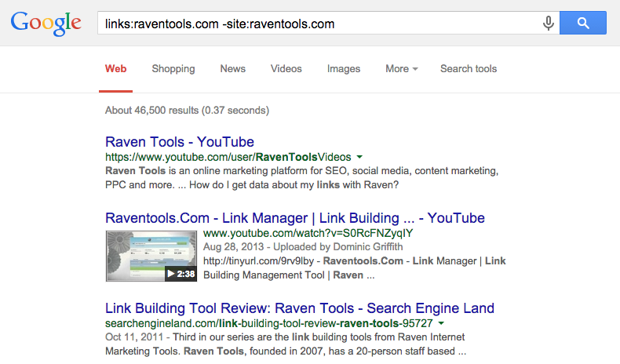
Task: Switch to the Shopping tab
Action: point(173,69)
